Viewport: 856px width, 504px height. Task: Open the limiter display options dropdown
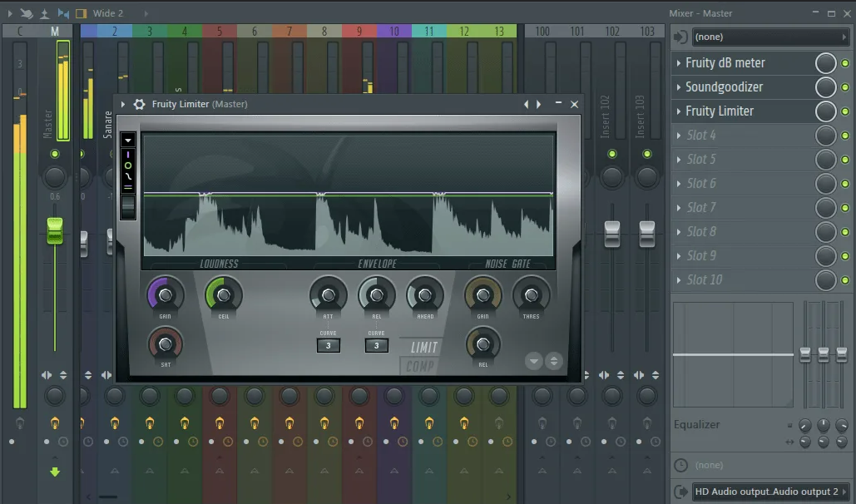coord(128,141)
